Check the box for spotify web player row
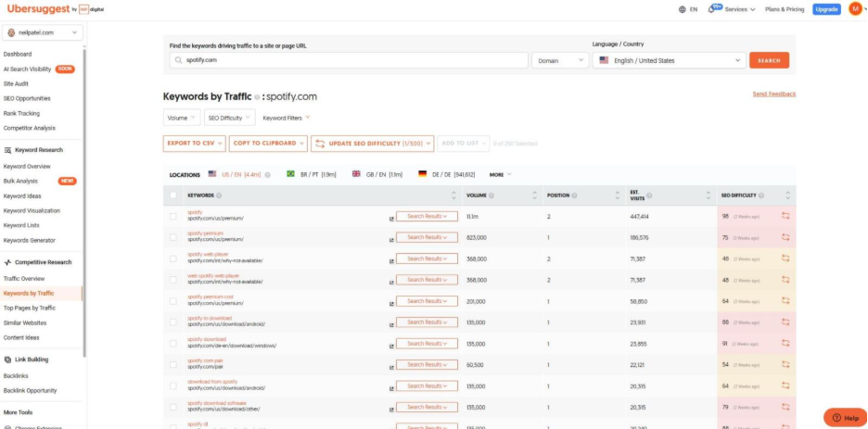 click(173, 259)
